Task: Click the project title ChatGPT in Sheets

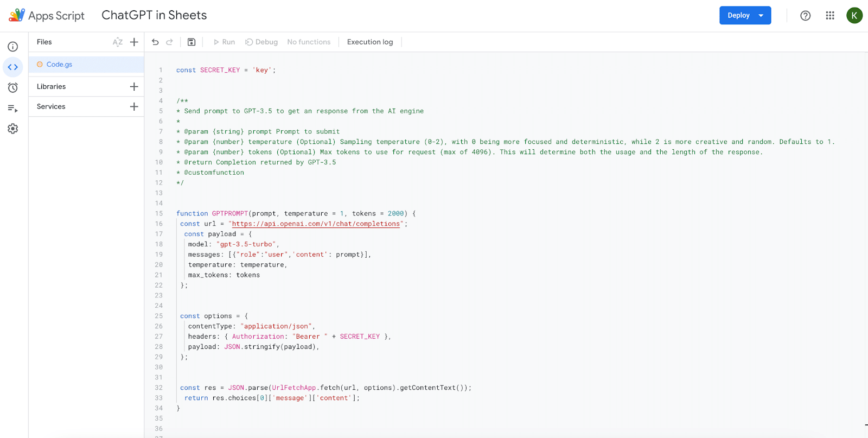Action: pos(154,15)
